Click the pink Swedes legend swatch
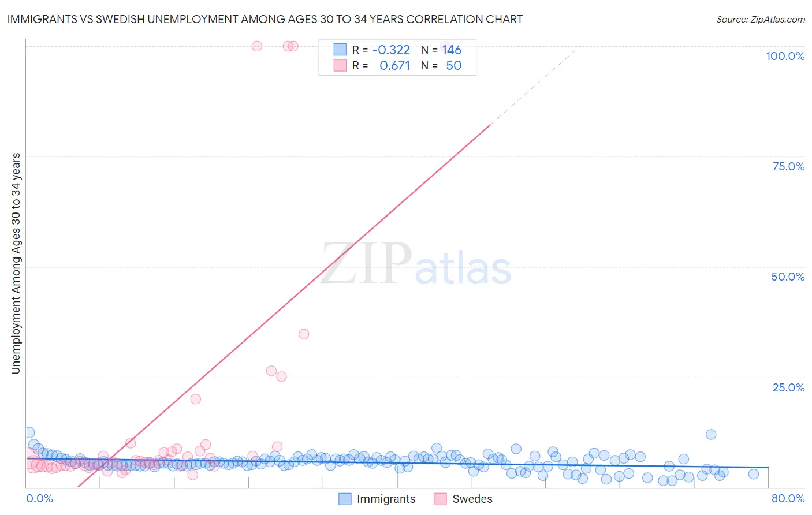Viewport: 812px width, 515px height. pyautogui.click(x=440, y=499)
